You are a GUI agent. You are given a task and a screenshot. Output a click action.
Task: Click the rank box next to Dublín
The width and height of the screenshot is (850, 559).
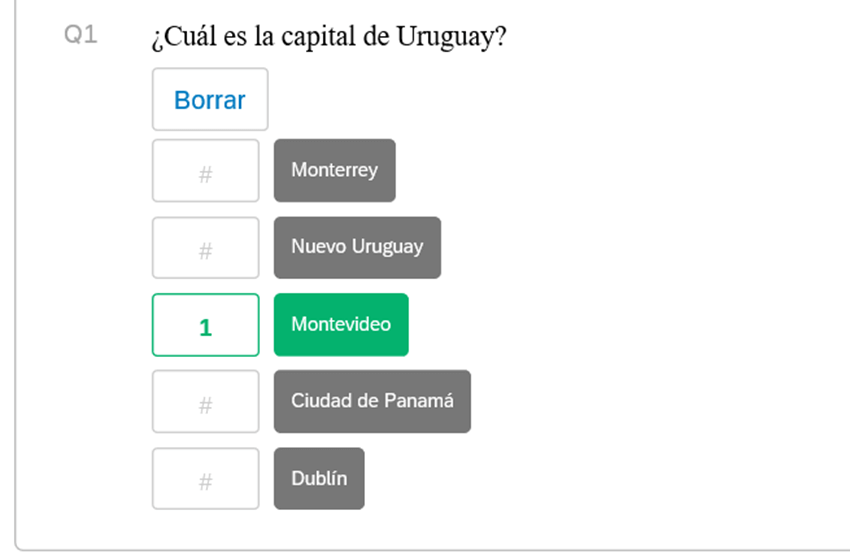coord(205,478)
